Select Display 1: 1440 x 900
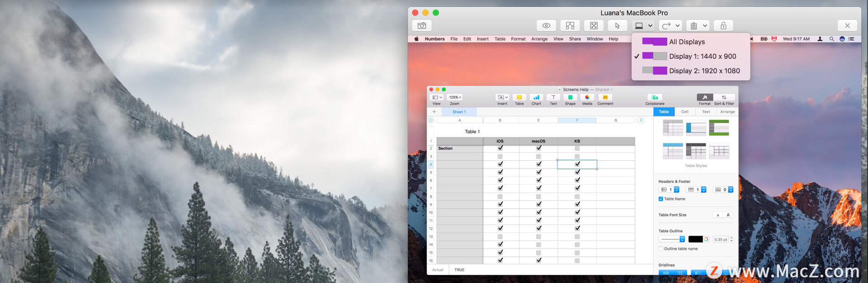Screen dimensions: 868x283 click(x=691, y=56)
